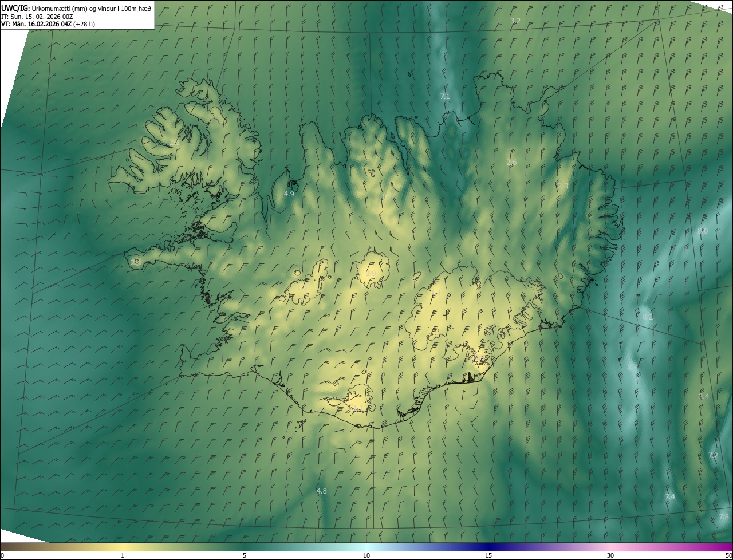This screenshot has height=560, width=733.
Task: Click the 8.4 value label on the map
Action: 633,367
